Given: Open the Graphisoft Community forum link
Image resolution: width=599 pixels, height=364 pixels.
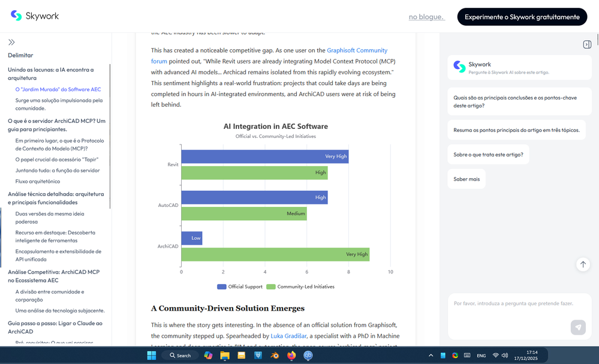Looking at the screenshot, I should click(x=357, y=50).
